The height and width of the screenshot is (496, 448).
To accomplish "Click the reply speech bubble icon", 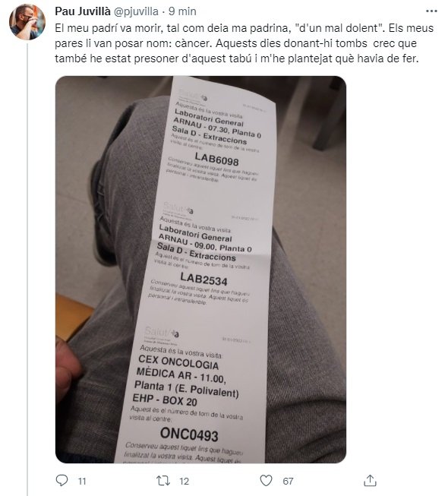I will 62,481.
